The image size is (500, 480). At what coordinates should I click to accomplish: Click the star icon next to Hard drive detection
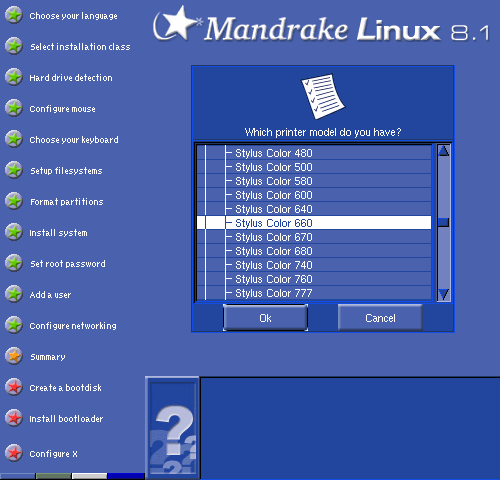[x=14, y=77]
